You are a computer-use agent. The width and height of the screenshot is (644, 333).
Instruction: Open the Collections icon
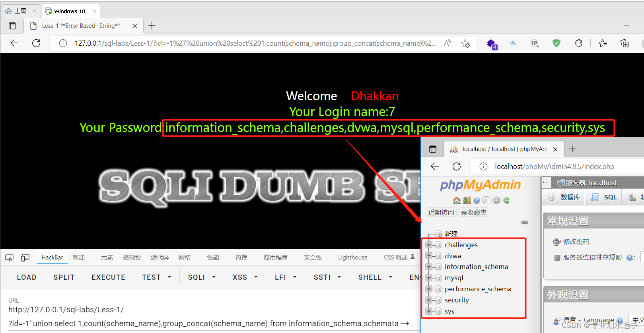click(x=625, y=43)
